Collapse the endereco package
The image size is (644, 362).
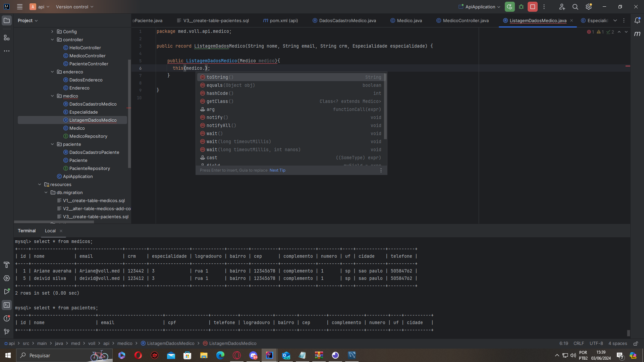52,72
